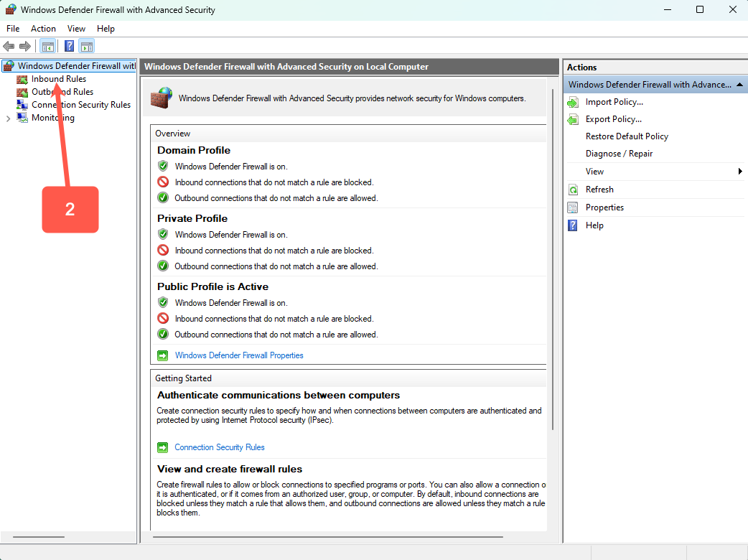This screenshot has height=560, width=748.
Task: Click the Forward arrow in the toolbar
Action: click(25, 47)
